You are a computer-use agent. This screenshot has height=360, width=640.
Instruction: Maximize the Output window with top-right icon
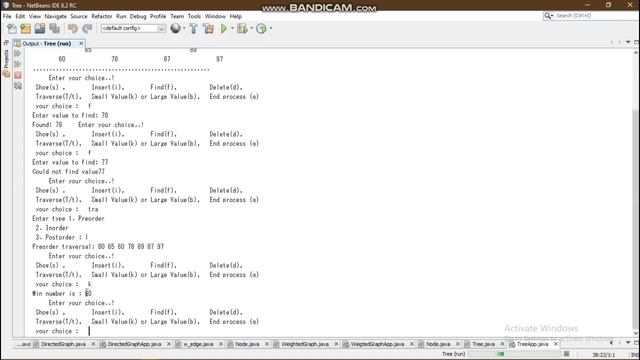(x=636, y=42)
